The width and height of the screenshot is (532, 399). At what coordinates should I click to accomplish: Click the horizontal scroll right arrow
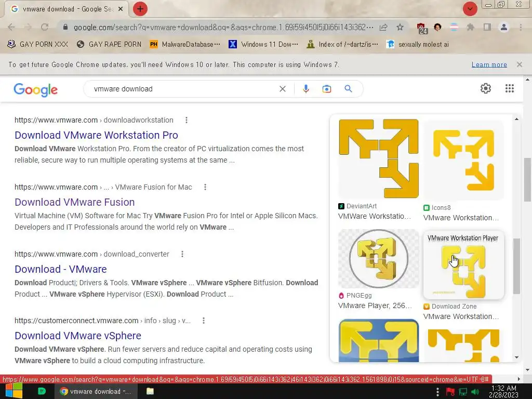click(x=518, y=379)
